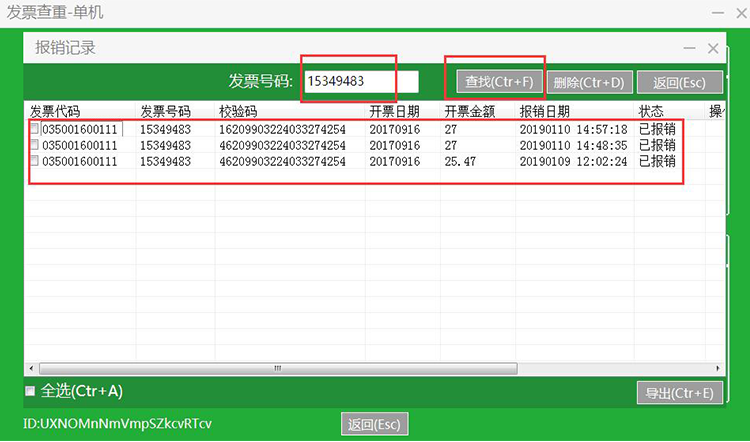Click the 导出(Ctr+E) export button
Viewport: 750px width, 442px height.
pos(679,393)
